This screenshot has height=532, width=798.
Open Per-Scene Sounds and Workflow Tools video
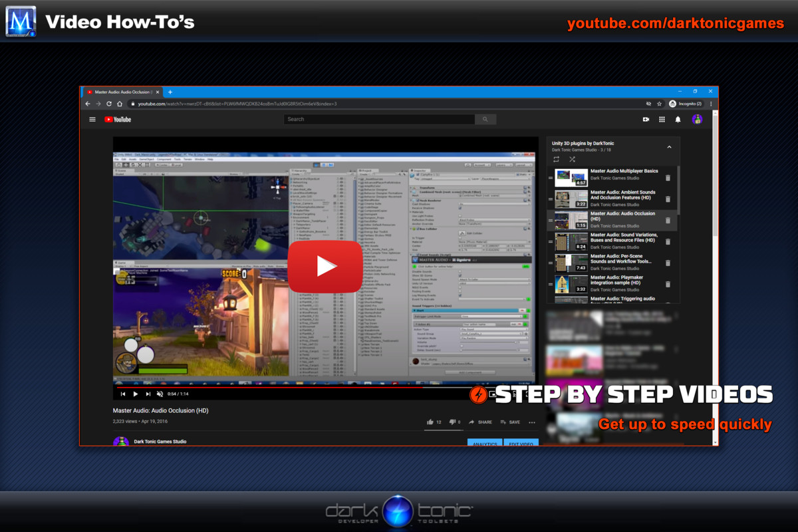tap(621, 259)
